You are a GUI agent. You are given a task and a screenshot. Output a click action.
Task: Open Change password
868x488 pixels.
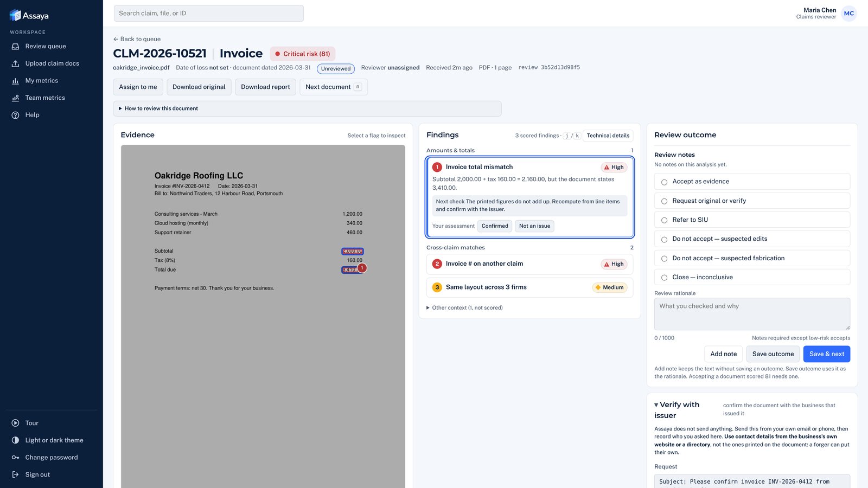pos(52,458)
